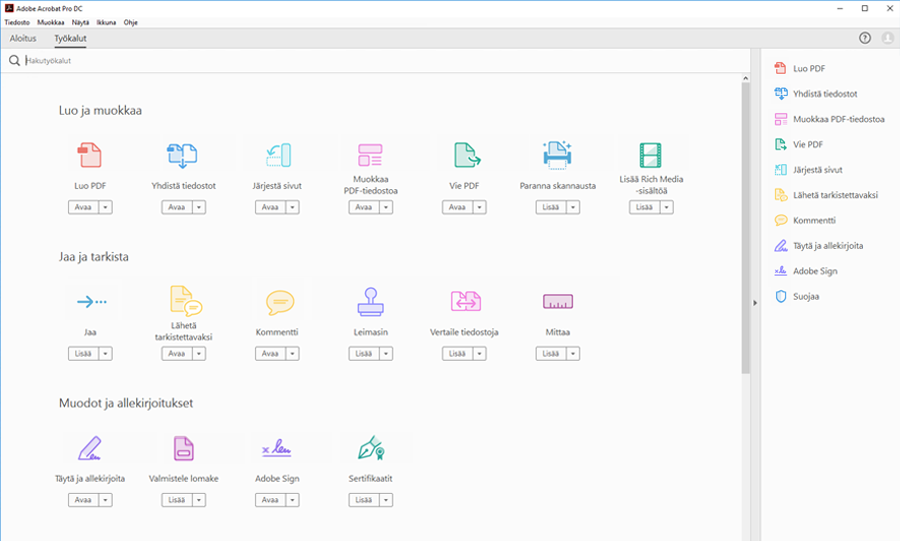Open dropdown arrow under Mittaa
This screenshot has height=541, width=900.
pos(573,353)
